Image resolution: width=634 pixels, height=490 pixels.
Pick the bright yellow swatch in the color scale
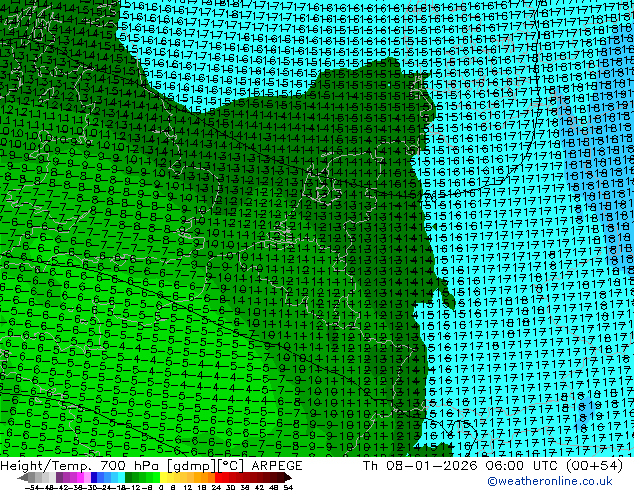[163, 477]
